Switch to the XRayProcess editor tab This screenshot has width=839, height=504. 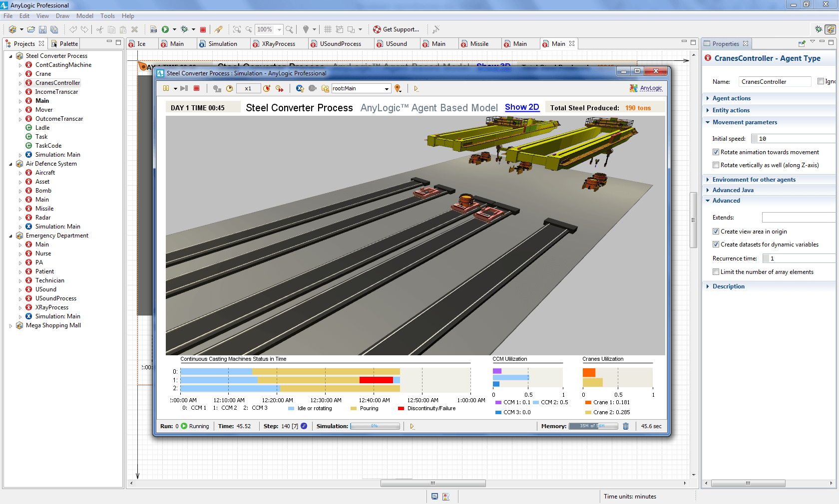click(x=278, y=44)
